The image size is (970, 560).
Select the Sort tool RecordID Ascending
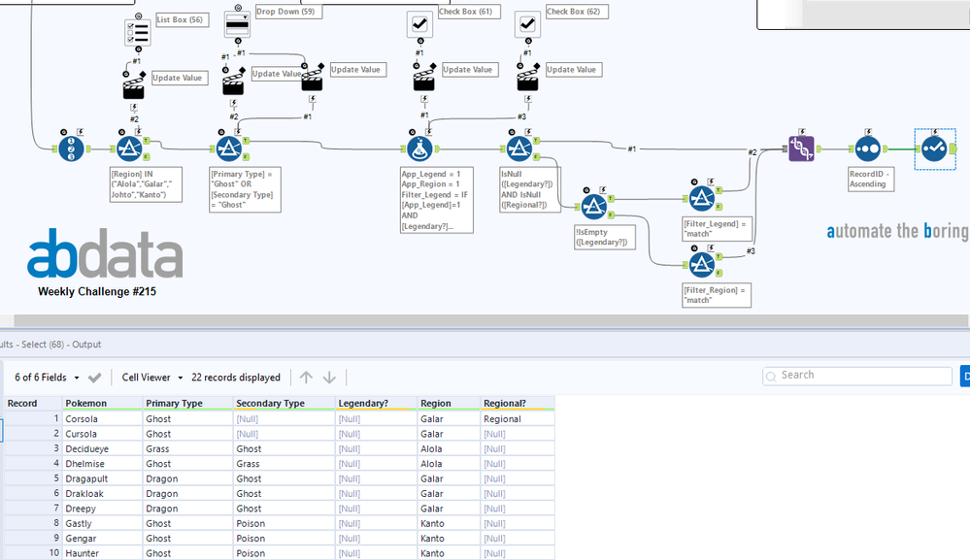click(867, 148)
